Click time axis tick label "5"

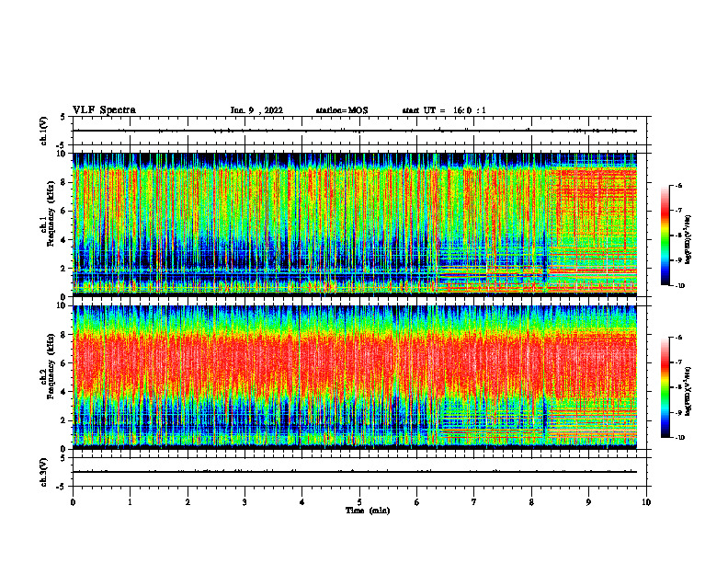pos(359,502)
